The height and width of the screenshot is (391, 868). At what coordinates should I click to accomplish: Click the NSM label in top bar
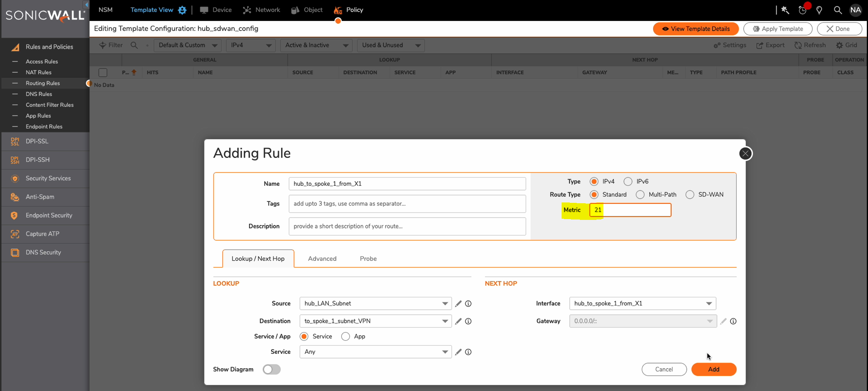coord(105,10)
